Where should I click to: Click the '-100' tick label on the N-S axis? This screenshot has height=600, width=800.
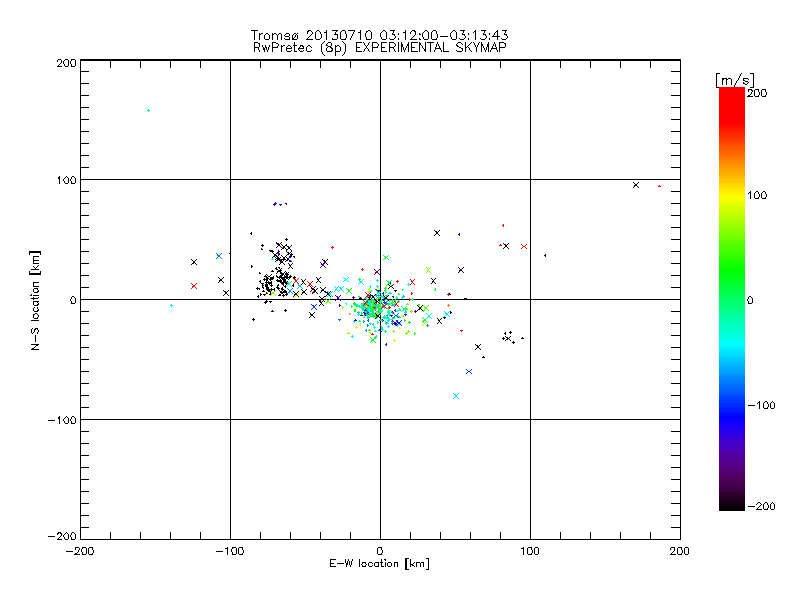(x=62, y=420)
